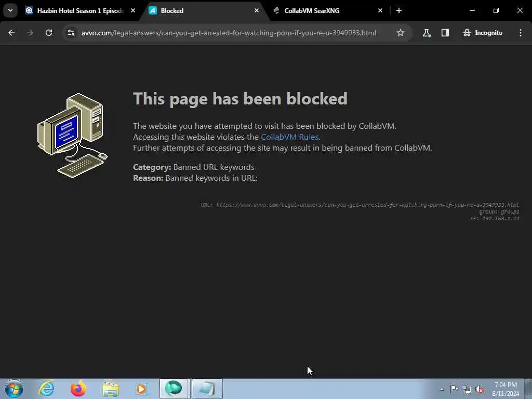
Task: Open a new tab with plus button
Action: 399,10
